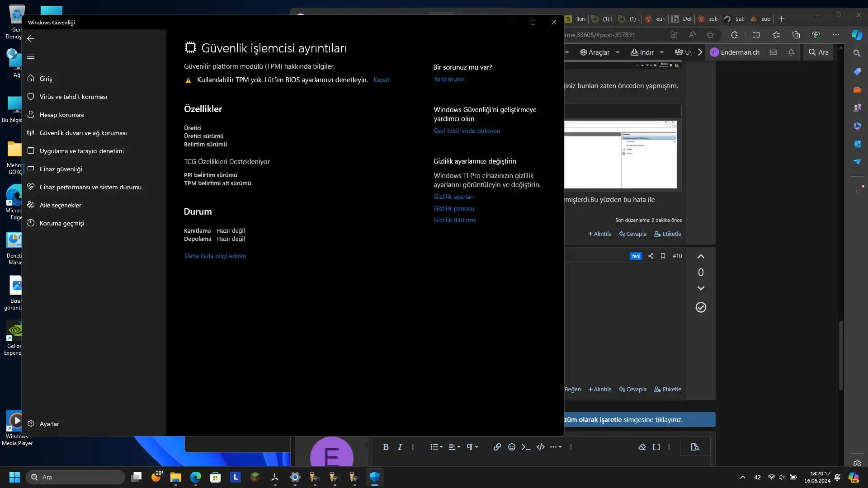Downvote post #10 with the down arrow
868x488 pixels.
coord(701,288)
